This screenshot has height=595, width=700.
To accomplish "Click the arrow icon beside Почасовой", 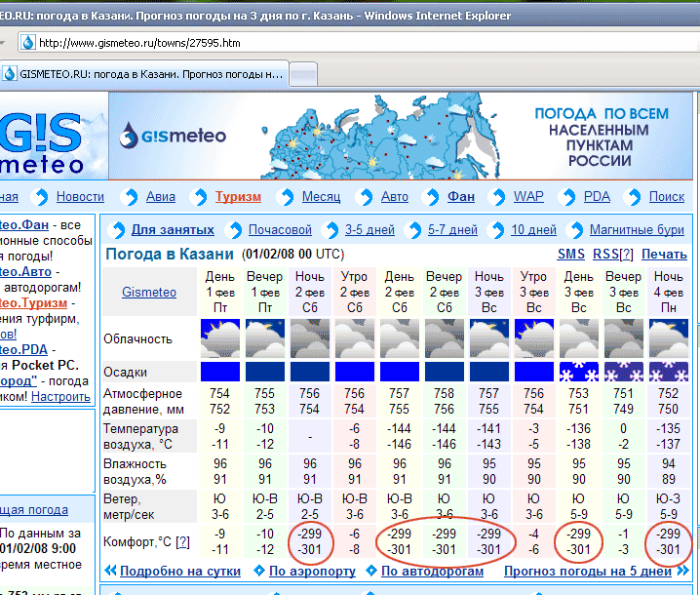I will 235,230.
